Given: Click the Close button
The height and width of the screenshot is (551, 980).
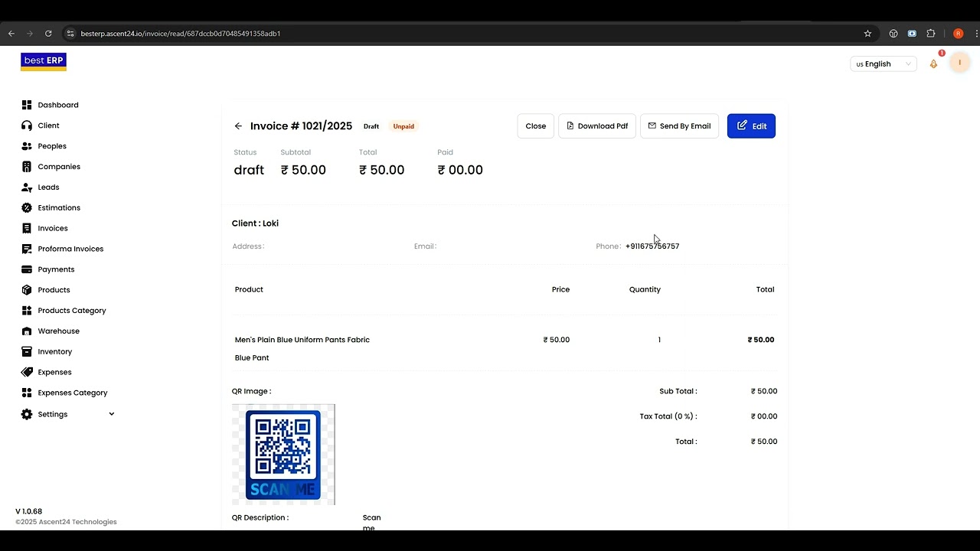Looking at the screenshot, I should (536, 126).
